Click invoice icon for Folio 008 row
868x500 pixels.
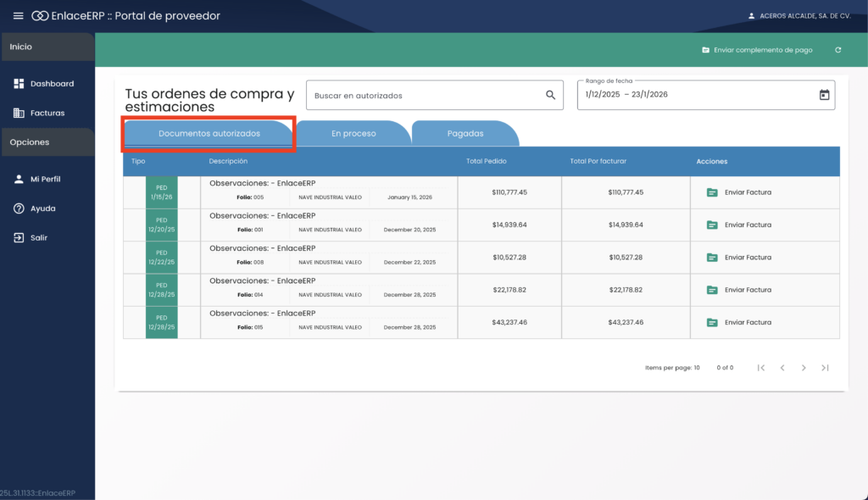(x=712, y=258)
